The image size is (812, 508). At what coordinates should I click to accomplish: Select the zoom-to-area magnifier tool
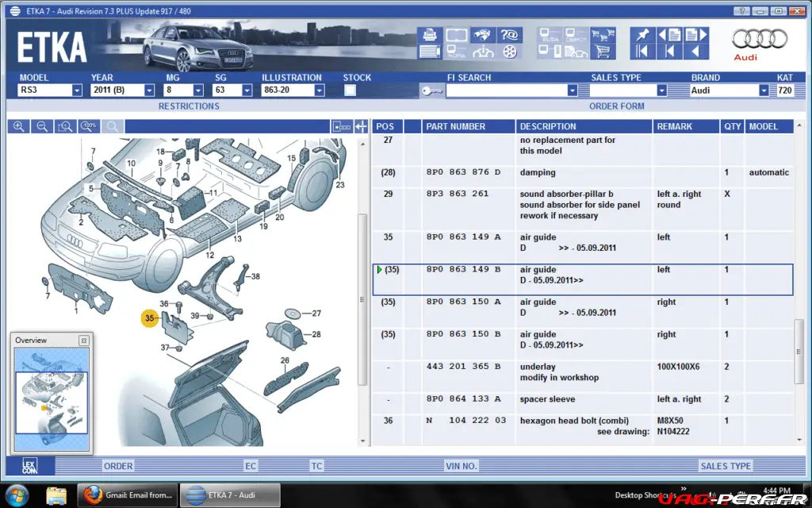tap(65, 126)
